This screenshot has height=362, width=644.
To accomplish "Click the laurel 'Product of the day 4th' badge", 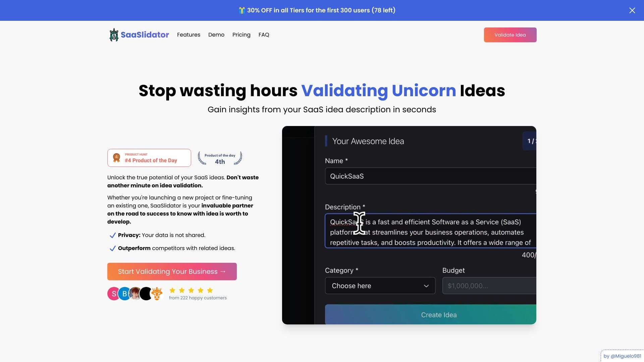I will pos(220,158).
